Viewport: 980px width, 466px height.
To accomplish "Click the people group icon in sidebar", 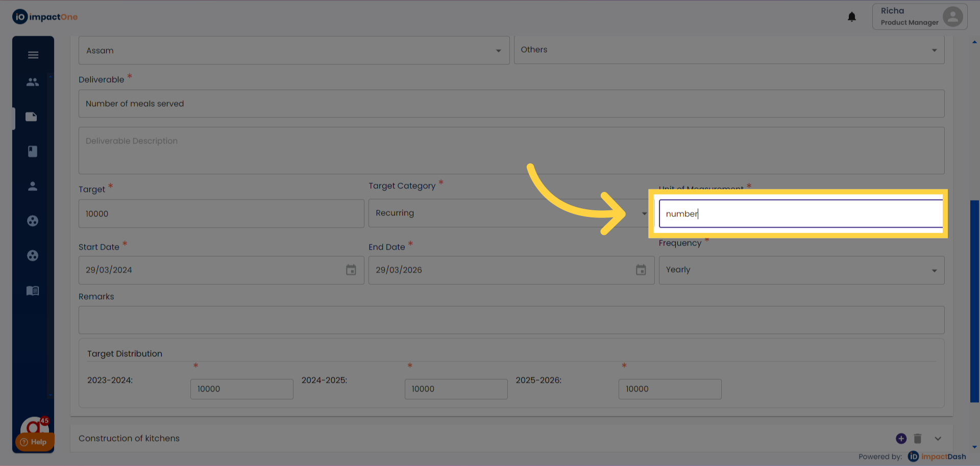I will [33, 82].
